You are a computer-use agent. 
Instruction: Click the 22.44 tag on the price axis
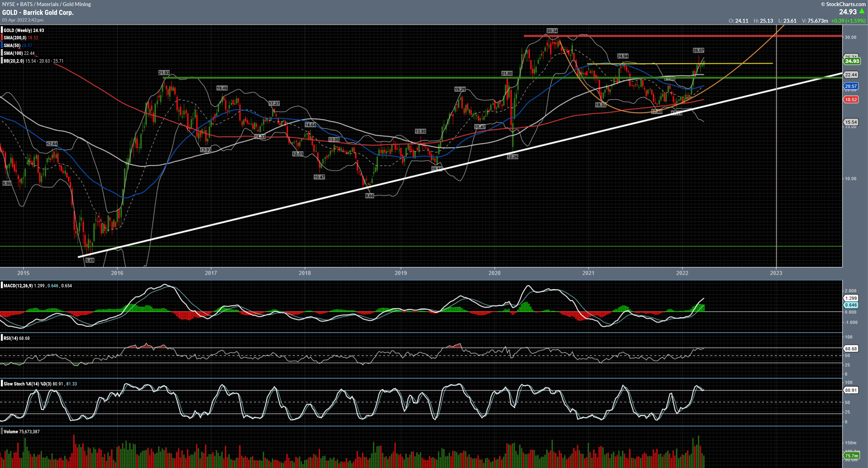[851, 75]
